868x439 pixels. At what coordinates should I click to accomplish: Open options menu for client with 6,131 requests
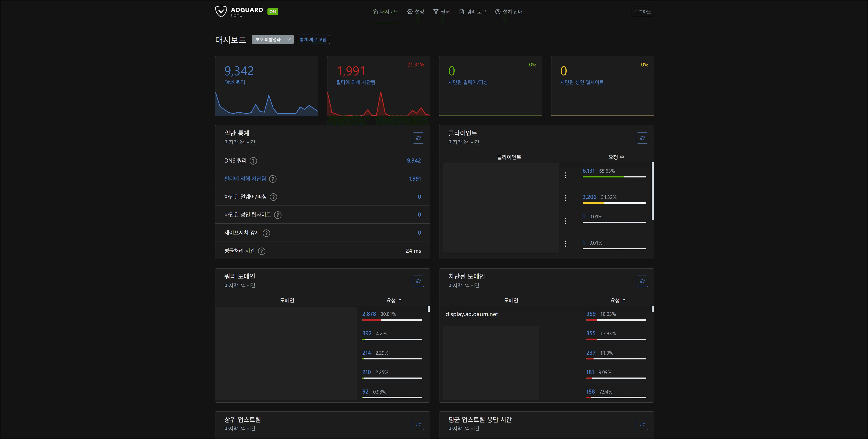565,175
